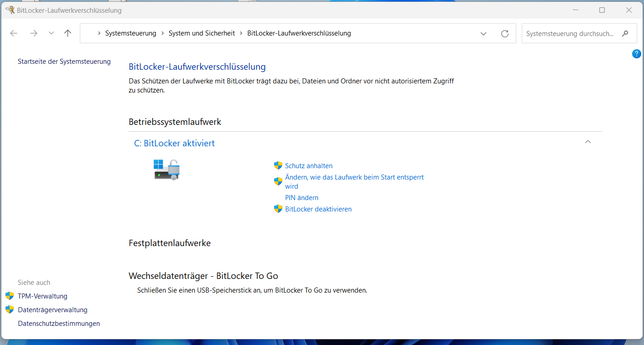Click Wechseldatenträger - BitLocker To Go heading
The image size is (644, 345).
(203, 276)
